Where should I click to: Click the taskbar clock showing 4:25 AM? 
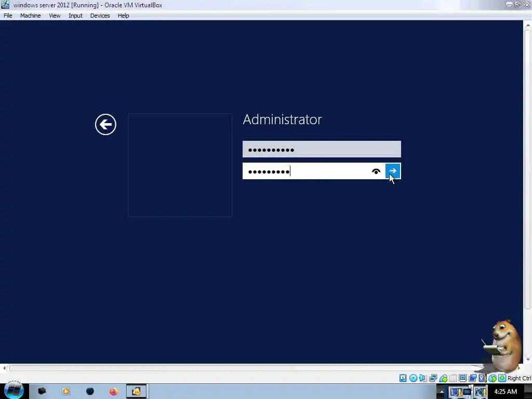[x=506, y=392]
